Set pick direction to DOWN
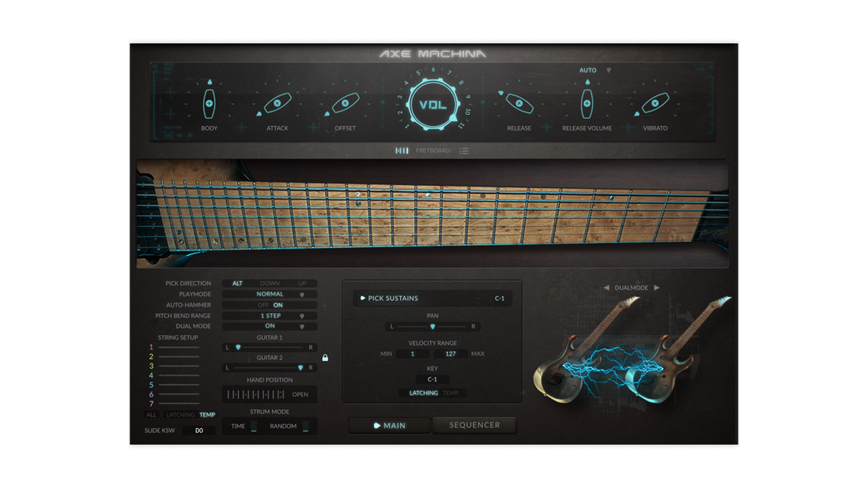Image resolution: width=868 pixels, height=488 pixels. [x=270, y=283]
